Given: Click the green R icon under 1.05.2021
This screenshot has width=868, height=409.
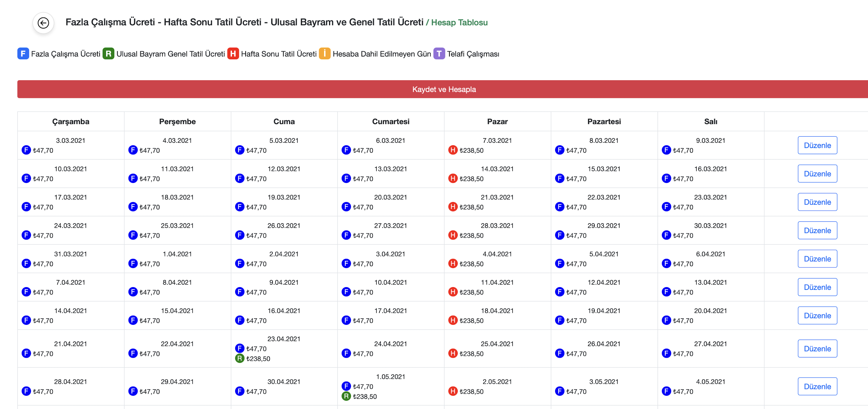Looking at the screenshot, I should [x=346, y=396].
